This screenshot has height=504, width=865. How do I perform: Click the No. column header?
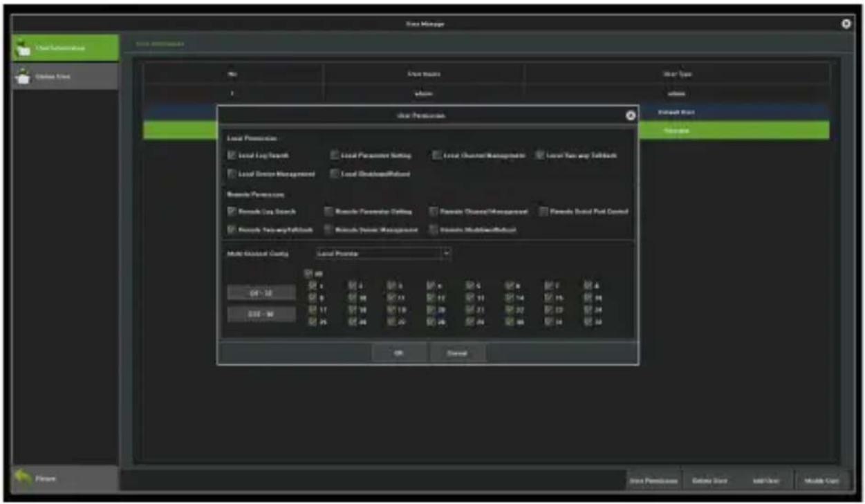point(233,74)
